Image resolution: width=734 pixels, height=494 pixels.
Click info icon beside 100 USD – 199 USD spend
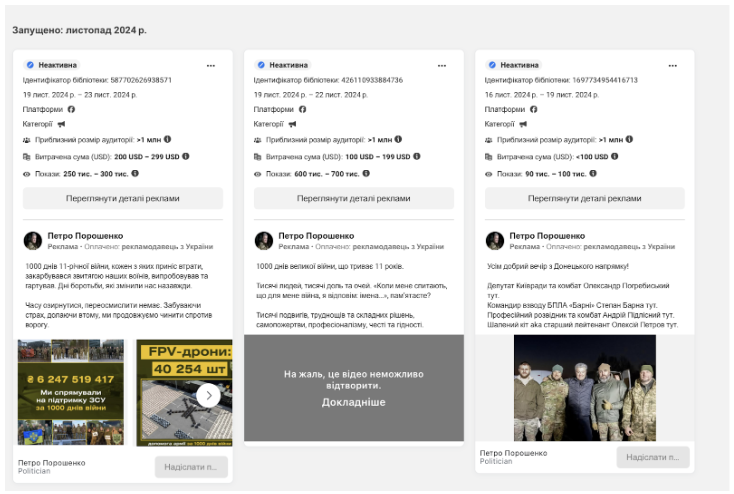click(418, 156)
